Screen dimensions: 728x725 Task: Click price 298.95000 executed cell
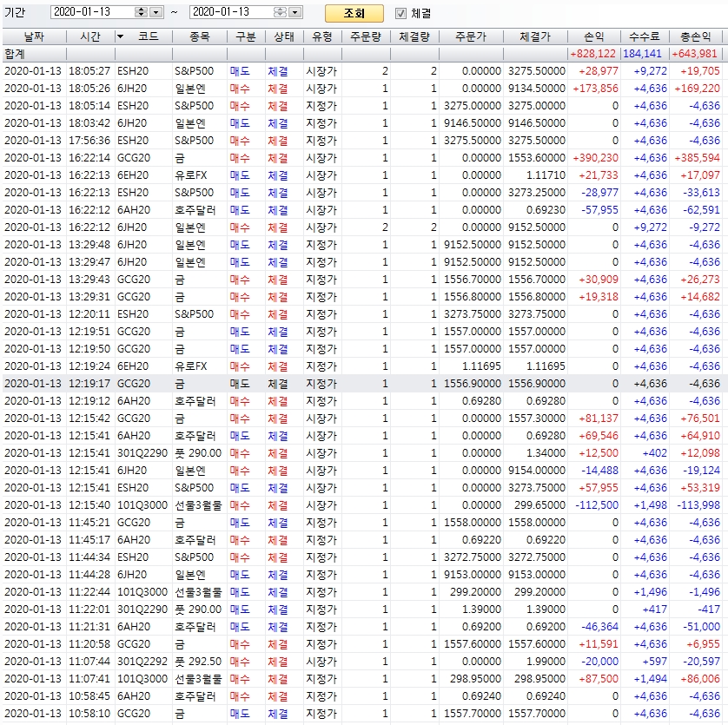(539, 679)
